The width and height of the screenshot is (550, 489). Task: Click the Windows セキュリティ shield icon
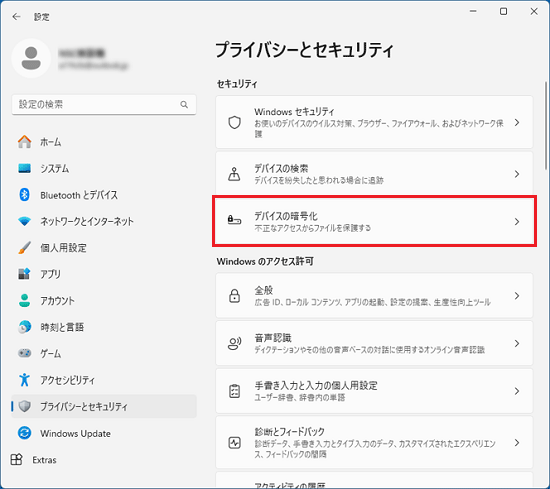click(234, 122)
